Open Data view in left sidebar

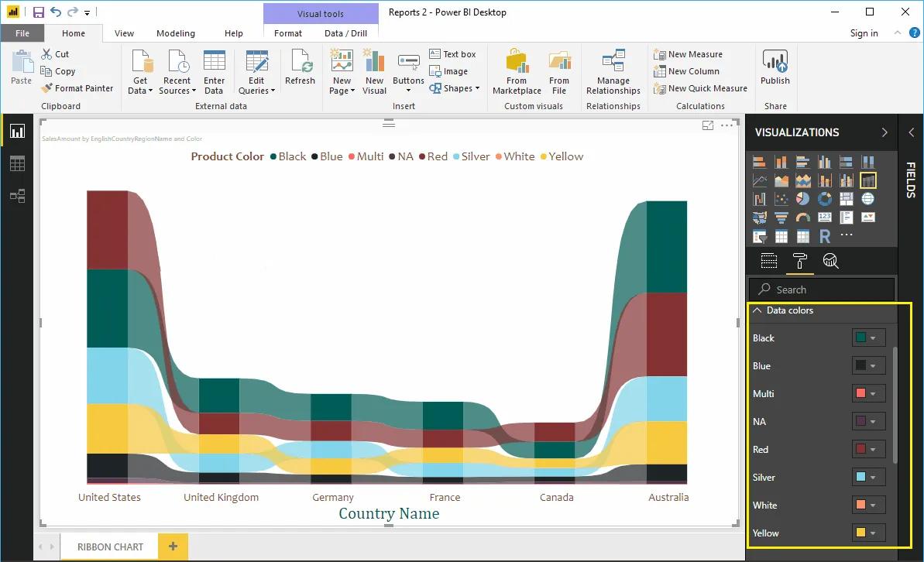(x=17, y=163)
